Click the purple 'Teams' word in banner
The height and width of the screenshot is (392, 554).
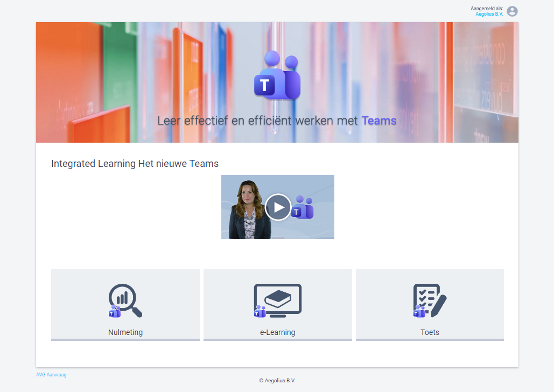tap(379, 121)
